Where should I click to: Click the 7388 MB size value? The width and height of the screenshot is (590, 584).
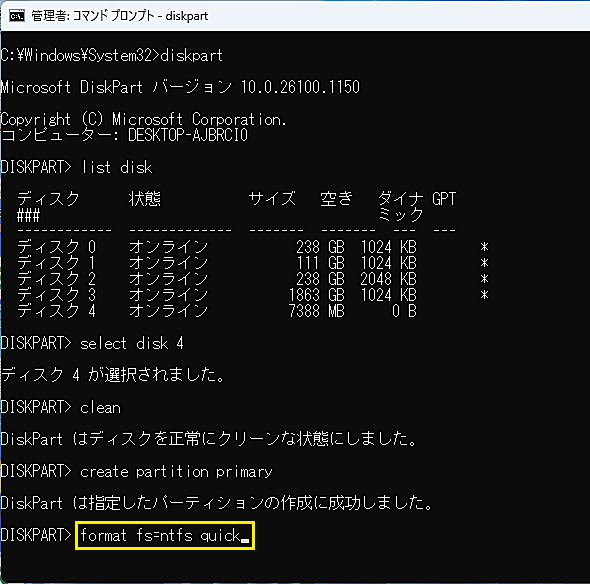point(316,311)
